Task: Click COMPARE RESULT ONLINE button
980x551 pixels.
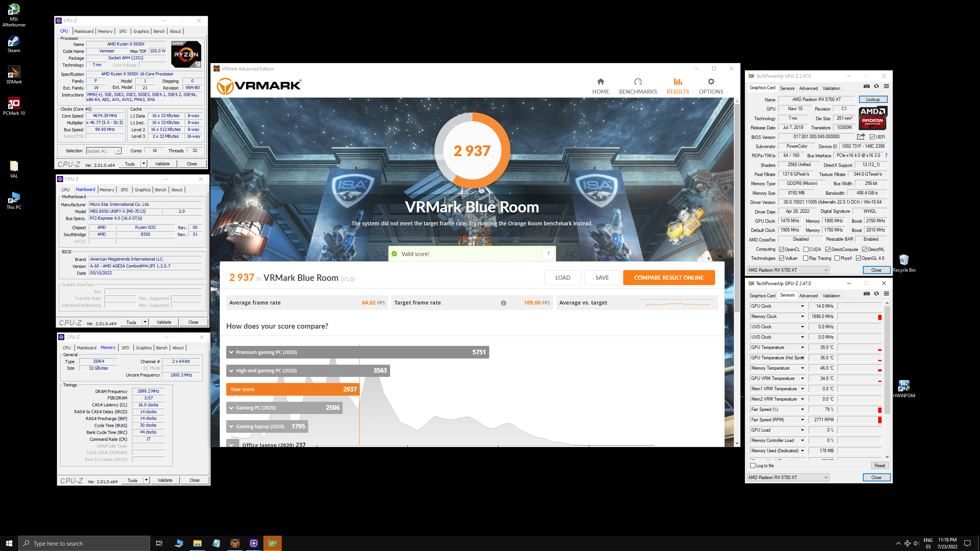Action: 669,278
